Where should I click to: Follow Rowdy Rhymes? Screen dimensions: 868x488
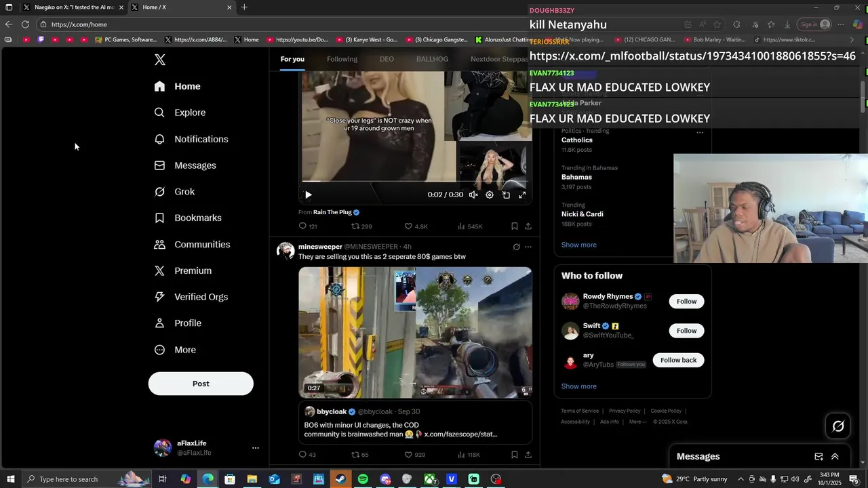pos(686,302)
